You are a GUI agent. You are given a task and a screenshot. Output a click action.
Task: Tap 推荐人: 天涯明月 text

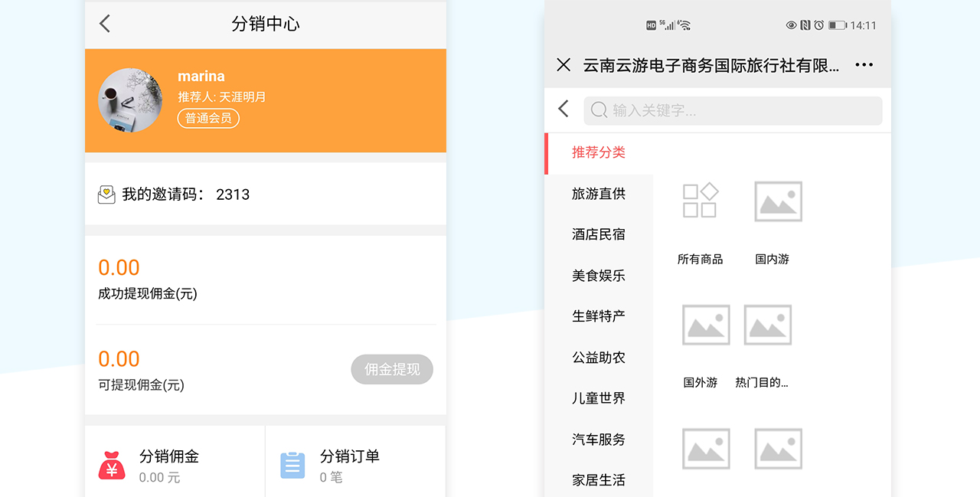pos(222,97)
